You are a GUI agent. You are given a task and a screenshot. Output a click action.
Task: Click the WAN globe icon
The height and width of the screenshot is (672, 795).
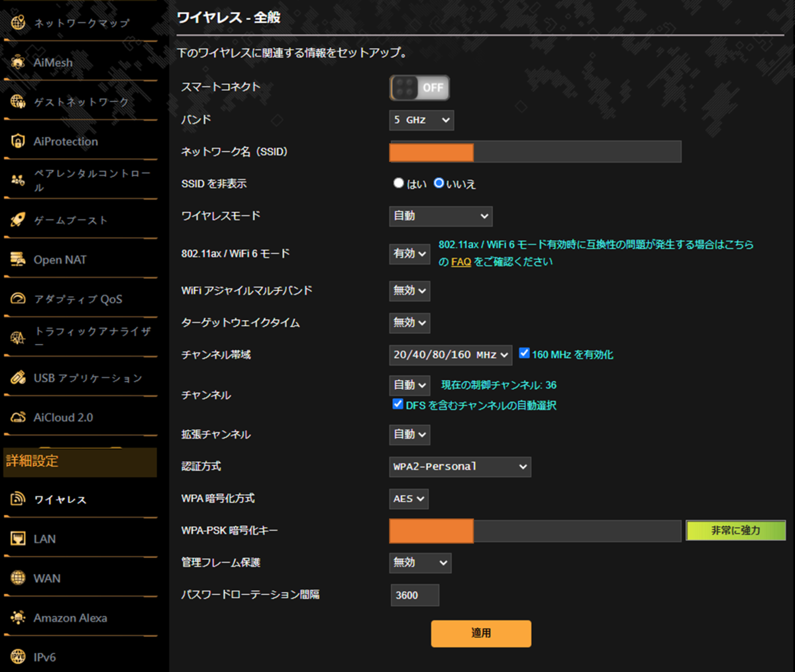pos(18,578)
